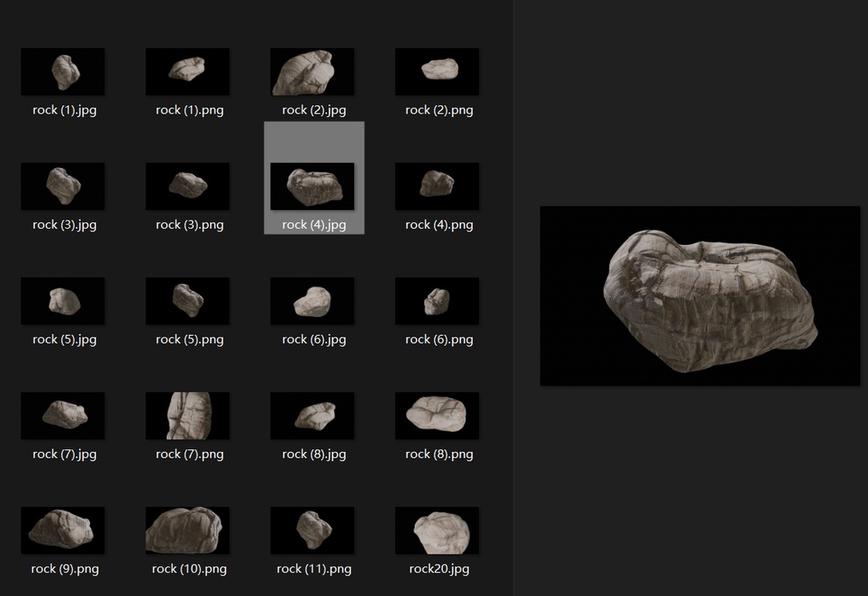Screen dimensions: 868x596
Task: Click the file name rock (3).jpg
Action: point(64,225)
